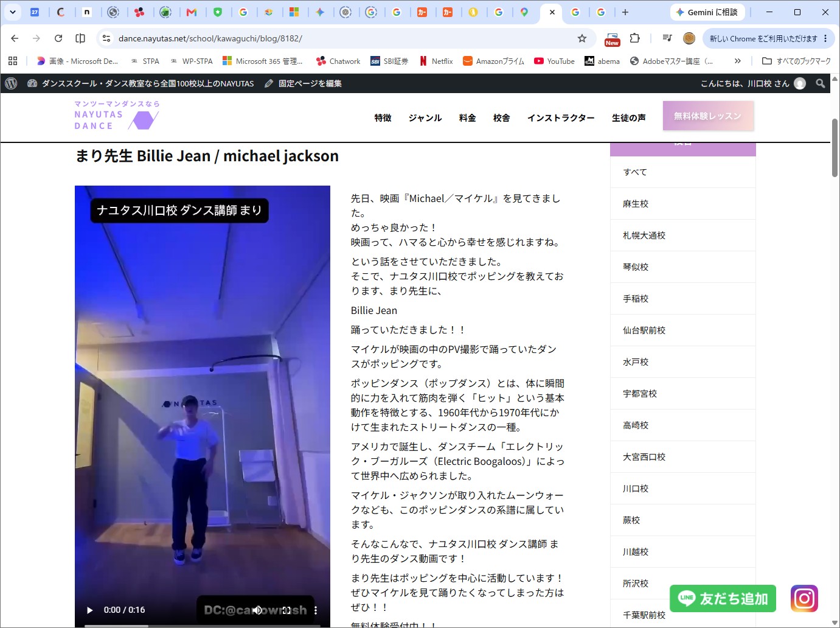Open the 料金 menu item
The image size is (840, 628).
pyautogui.click(x=467, y=118)
